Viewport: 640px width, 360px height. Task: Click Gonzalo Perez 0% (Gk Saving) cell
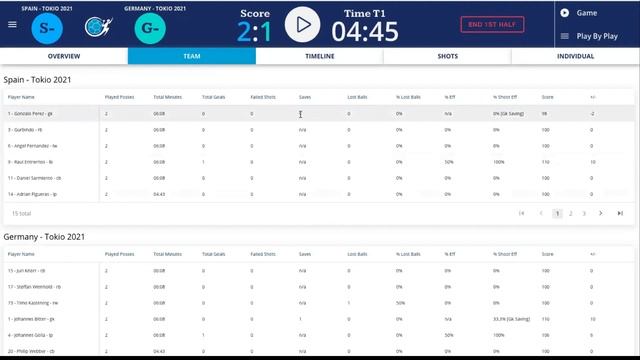(508, 113)
